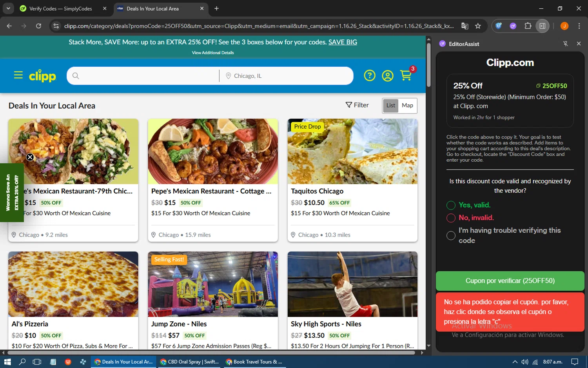This screenshot has width=588, height=368.
Task: Switch to List view
Action: point(390,106)
